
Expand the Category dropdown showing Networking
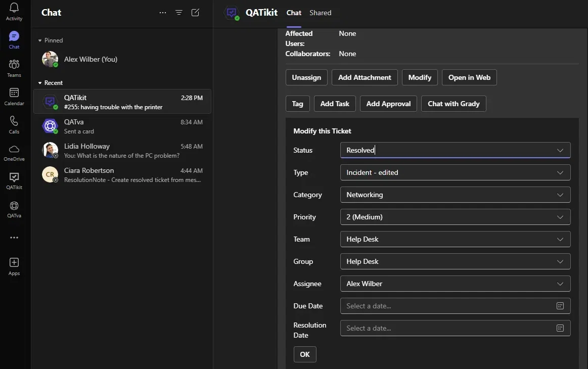pos(455,195)
